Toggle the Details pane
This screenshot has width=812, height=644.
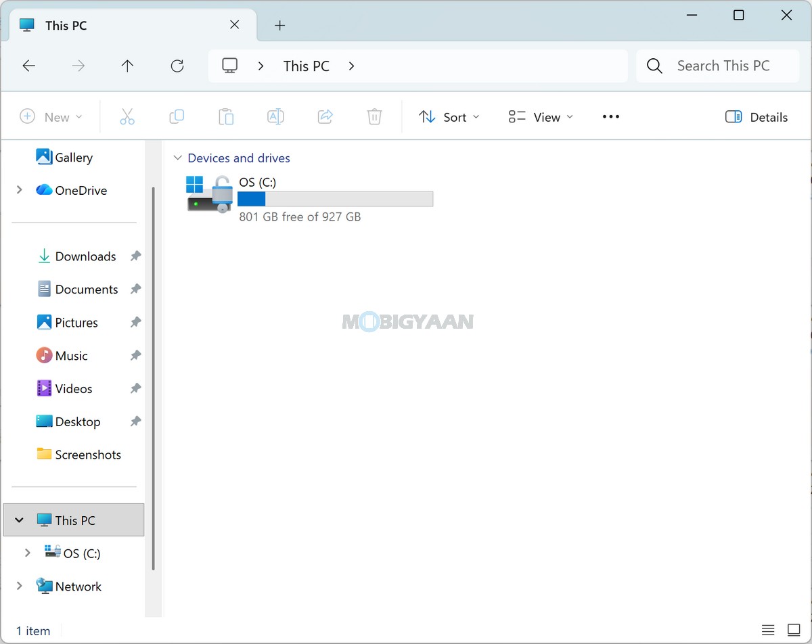[757, 117]
